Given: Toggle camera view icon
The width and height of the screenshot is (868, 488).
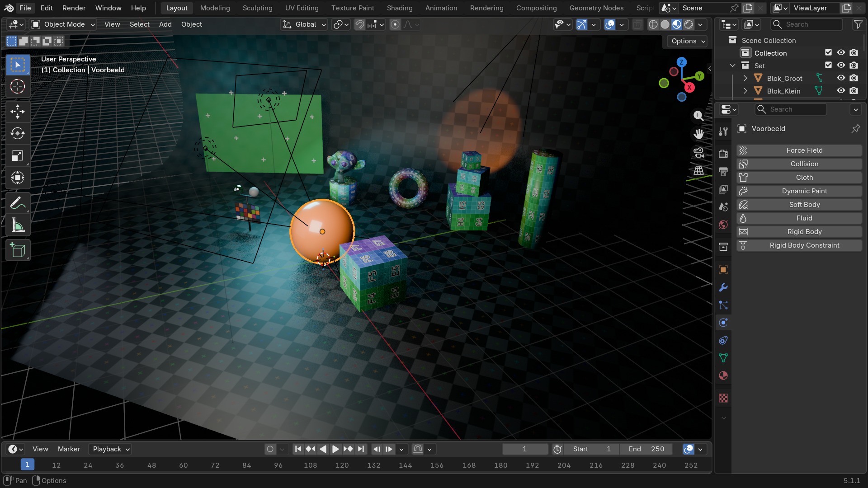Looking at the screenshot, I should coord(698,153).
